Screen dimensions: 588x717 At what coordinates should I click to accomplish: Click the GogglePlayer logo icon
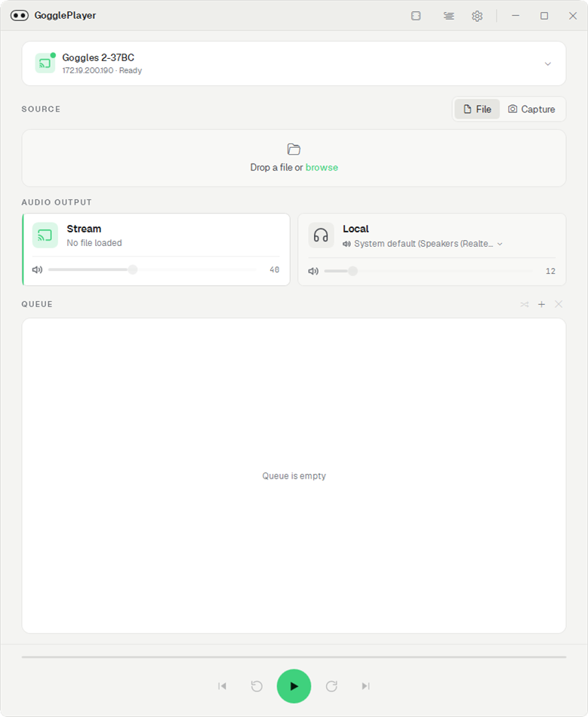(x=20, y=16)
